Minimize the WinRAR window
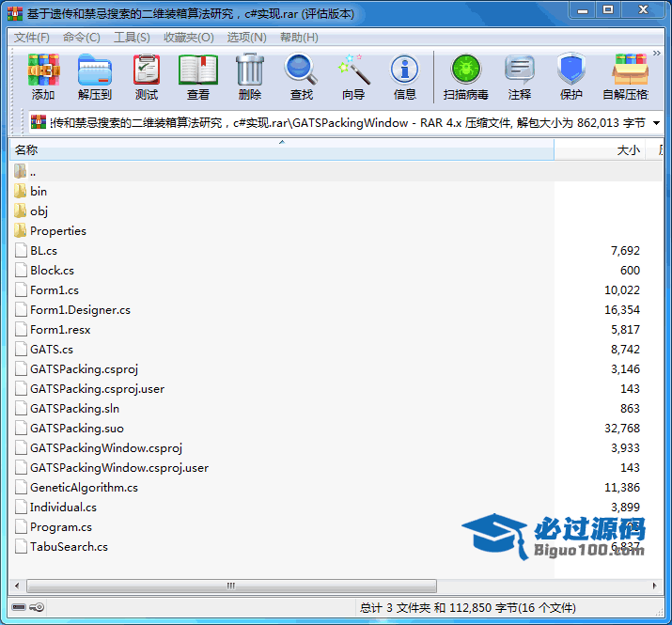The width and height of the screenshot is (672, 625). (x=583, y=10)
